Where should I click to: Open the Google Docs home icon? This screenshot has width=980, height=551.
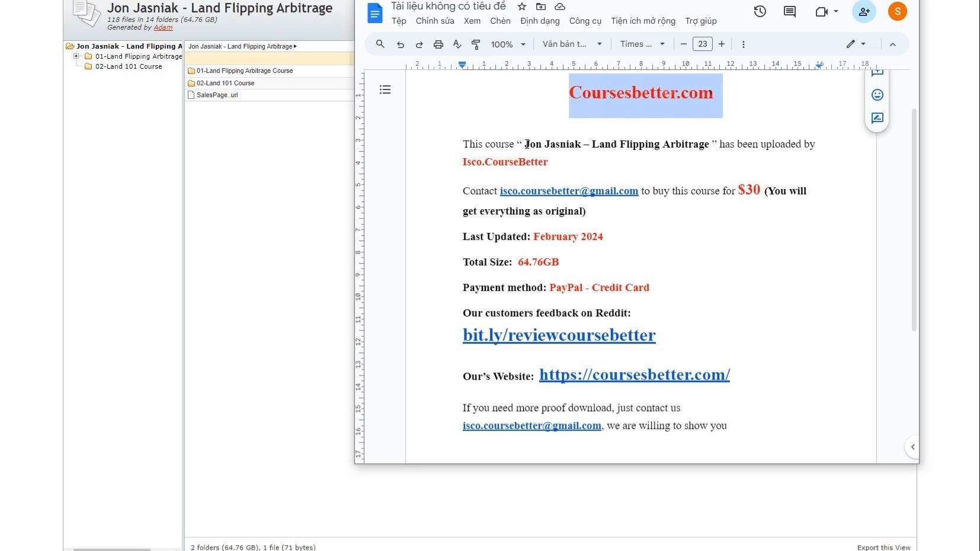click(x=374, y=13)
